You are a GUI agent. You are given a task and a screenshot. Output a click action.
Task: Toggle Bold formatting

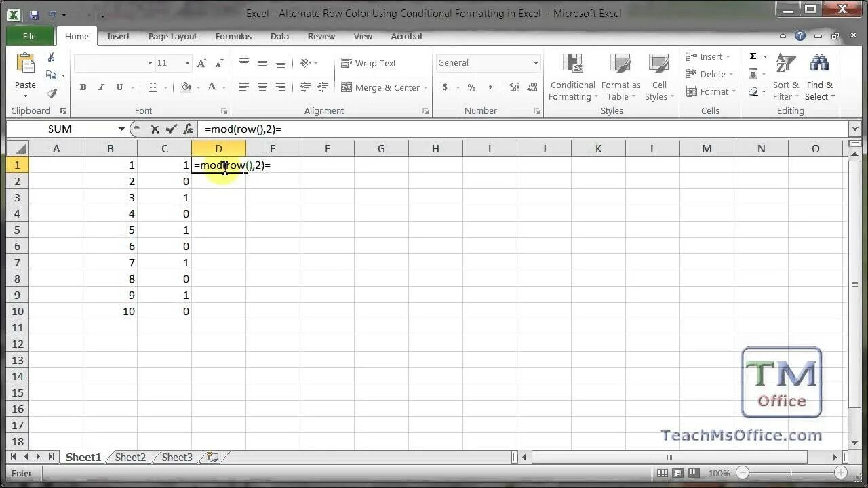click(83, 87)
